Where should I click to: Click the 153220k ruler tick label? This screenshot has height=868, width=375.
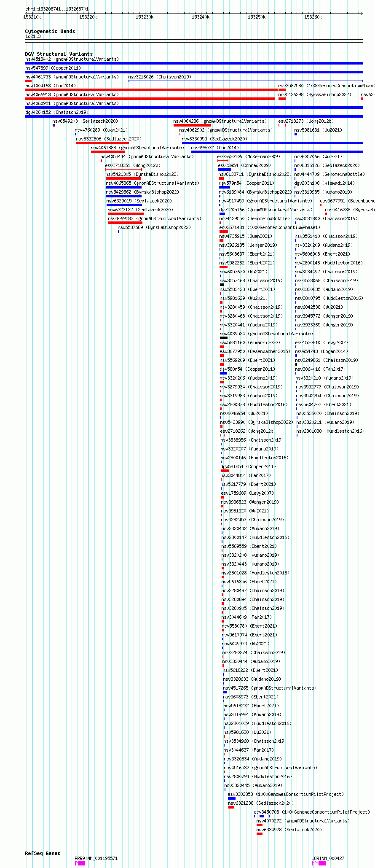(88, 17)
